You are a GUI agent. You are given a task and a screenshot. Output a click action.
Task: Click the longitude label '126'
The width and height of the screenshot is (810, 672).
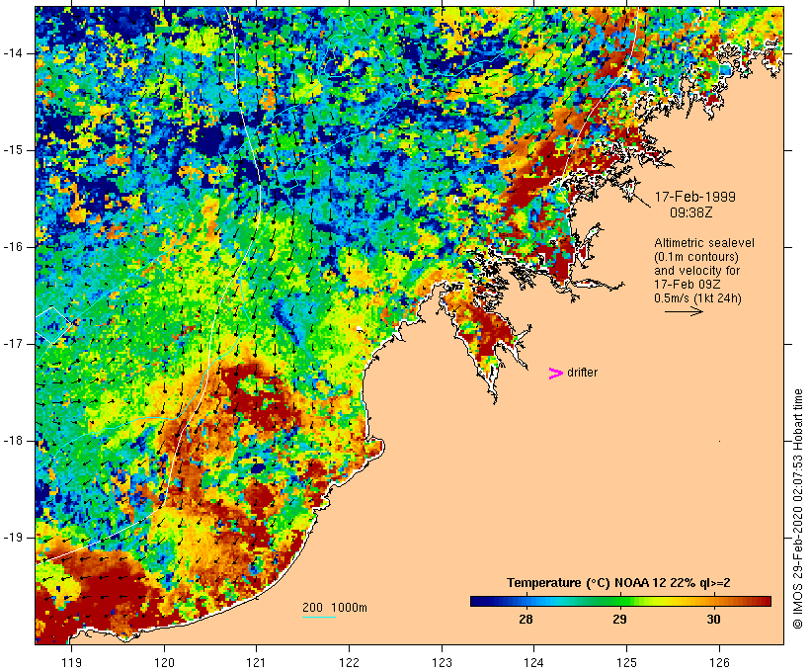[719, 662]
